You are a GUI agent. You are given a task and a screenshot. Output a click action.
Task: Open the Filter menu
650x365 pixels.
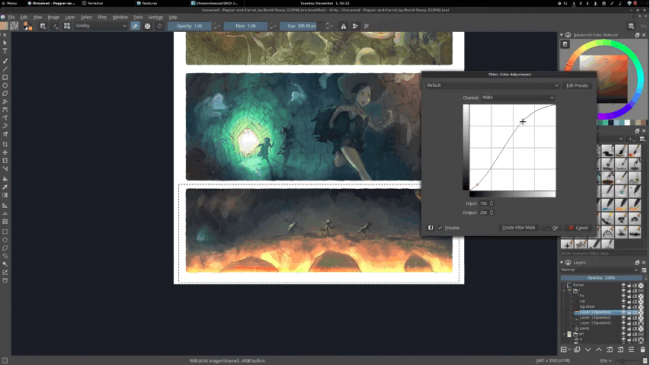click(102, 17)
